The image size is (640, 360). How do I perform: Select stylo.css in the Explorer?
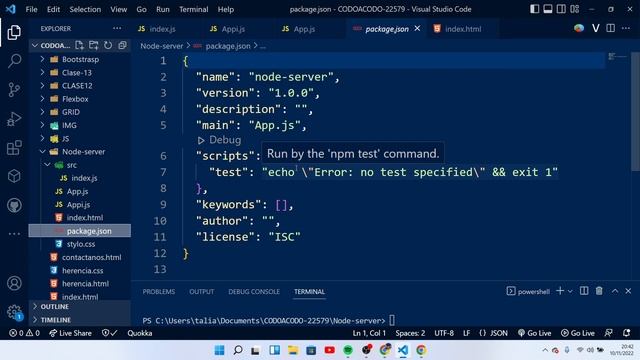[81, 244]
